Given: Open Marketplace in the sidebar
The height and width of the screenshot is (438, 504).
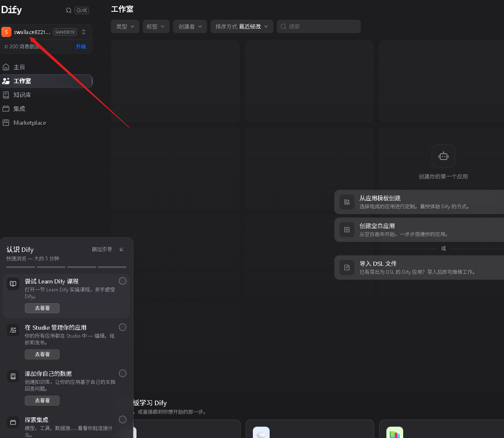Looking at the screenshot, I should 46,123.
